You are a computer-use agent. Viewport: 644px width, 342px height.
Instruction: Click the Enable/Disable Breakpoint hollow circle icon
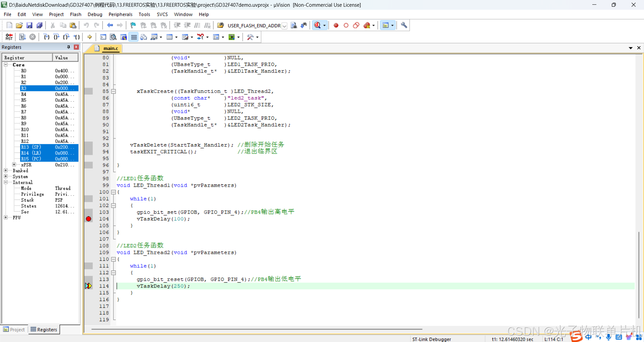[346, 26]
